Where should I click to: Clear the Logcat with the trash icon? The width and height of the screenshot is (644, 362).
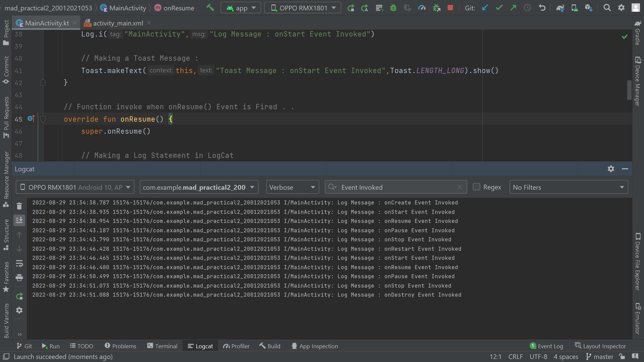coord(19,206)
